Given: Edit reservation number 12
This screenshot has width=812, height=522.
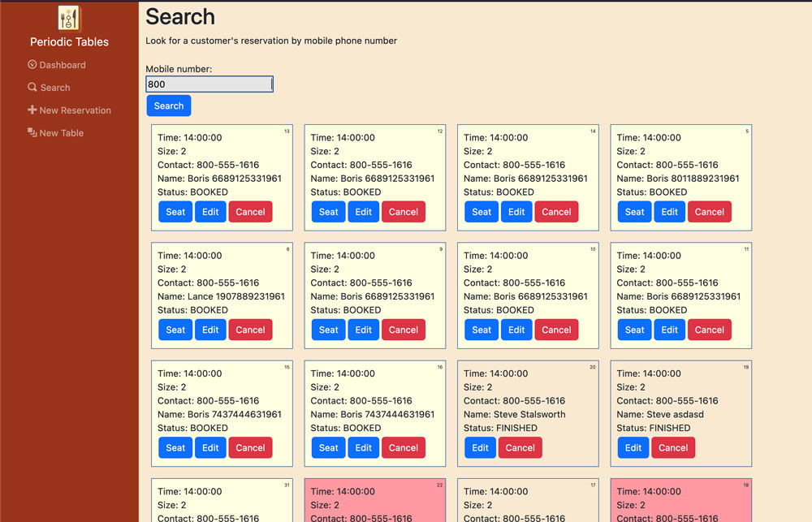Looking at the screenshot, I should point(363,212).
